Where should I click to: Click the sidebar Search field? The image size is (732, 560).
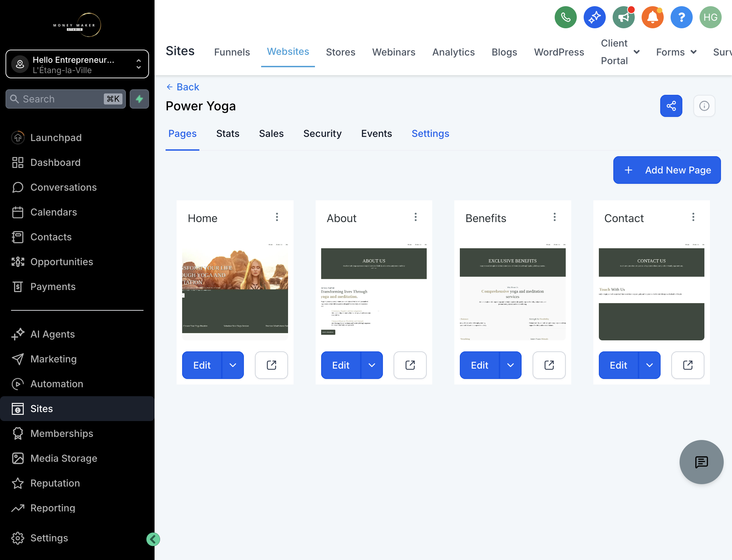pos(66,99)
